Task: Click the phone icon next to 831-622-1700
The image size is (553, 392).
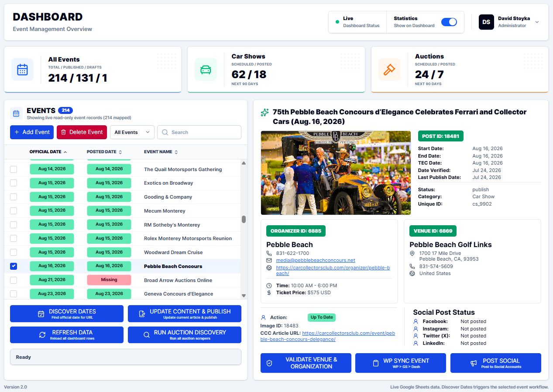Action: [x=269, y=253]
